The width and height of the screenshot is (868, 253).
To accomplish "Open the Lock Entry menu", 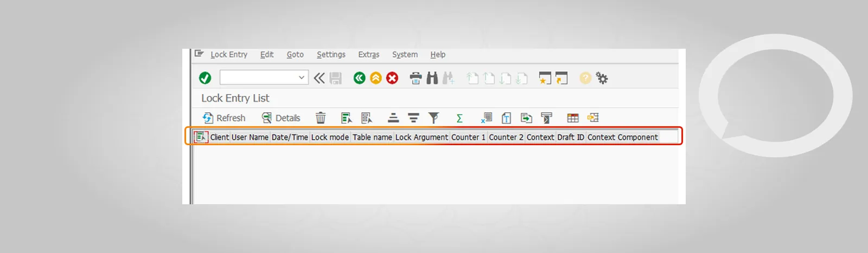I will (228, 55).
